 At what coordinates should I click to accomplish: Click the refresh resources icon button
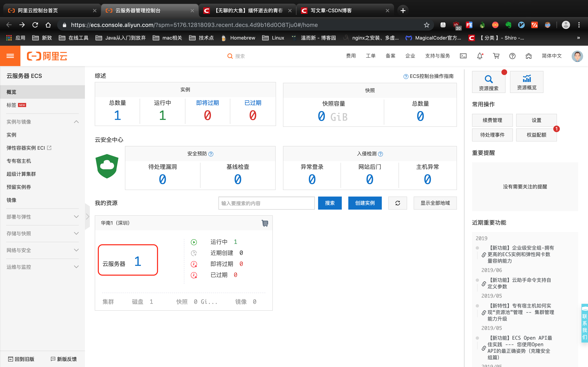point(398,203)
